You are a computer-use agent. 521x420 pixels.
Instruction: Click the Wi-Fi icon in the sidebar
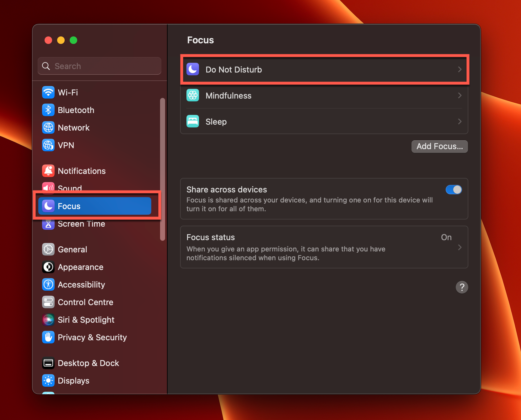pyautogui.click(x=48, y=92)
